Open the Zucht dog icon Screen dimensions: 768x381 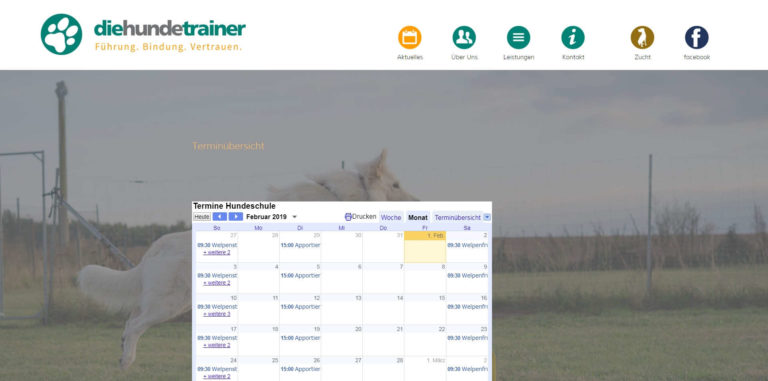click(642, 37)
